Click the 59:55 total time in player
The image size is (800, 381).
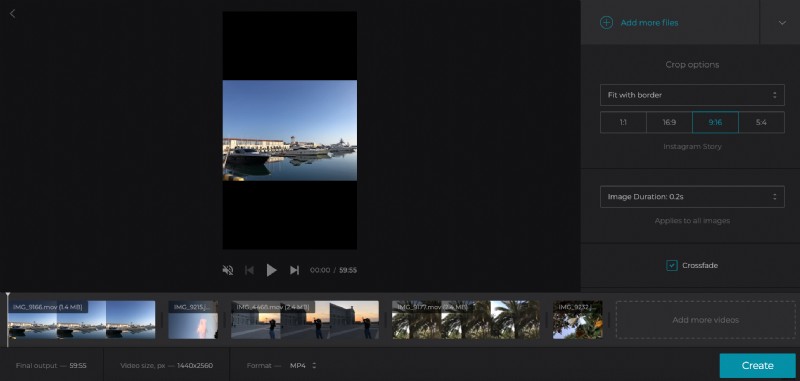(x=348, y=270)
